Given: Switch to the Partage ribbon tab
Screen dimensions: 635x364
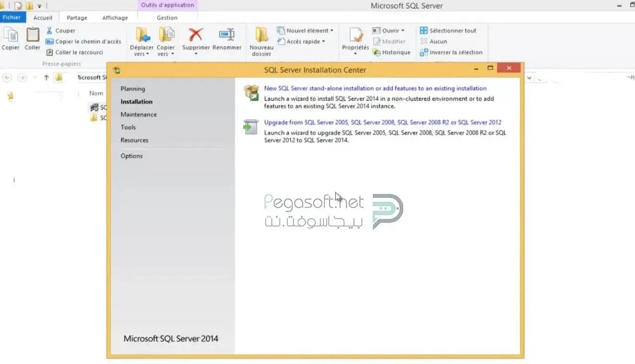Looking at the screenshot, I should point(77,18).
